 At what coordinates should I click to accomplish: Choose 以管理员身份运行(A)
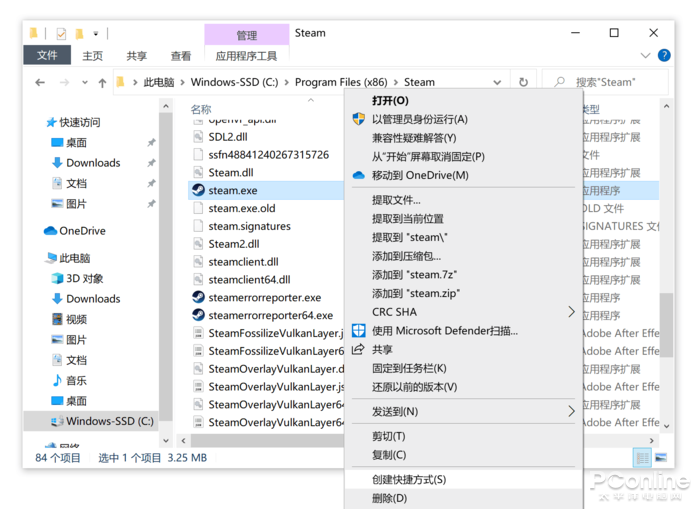pos(463,119)
